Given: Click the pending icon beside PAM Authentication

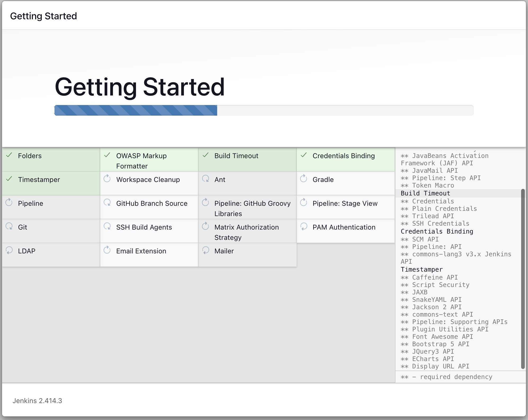Looking at the screenshot, I should (x=304, y=226).
